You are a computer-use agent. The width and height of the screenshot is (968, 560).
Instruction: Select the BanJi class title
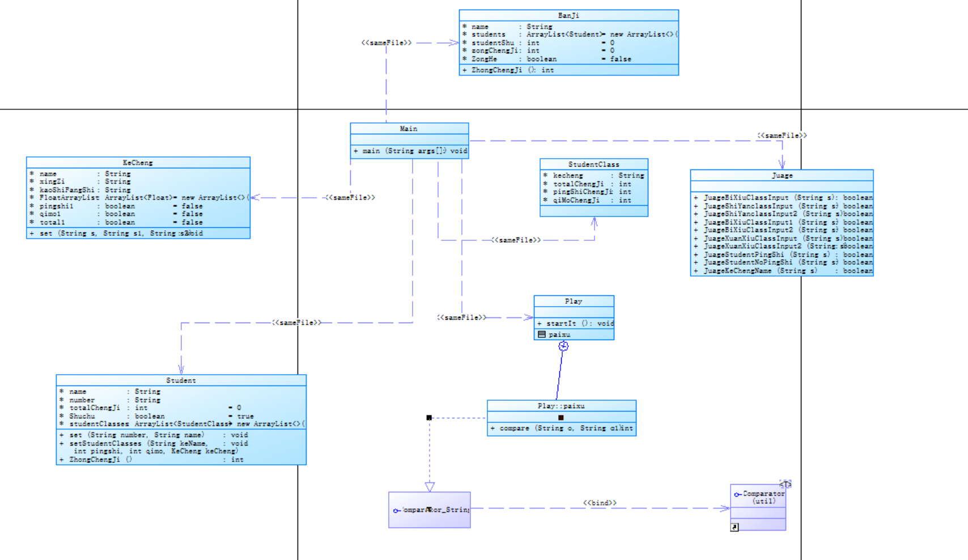[568, 15]
